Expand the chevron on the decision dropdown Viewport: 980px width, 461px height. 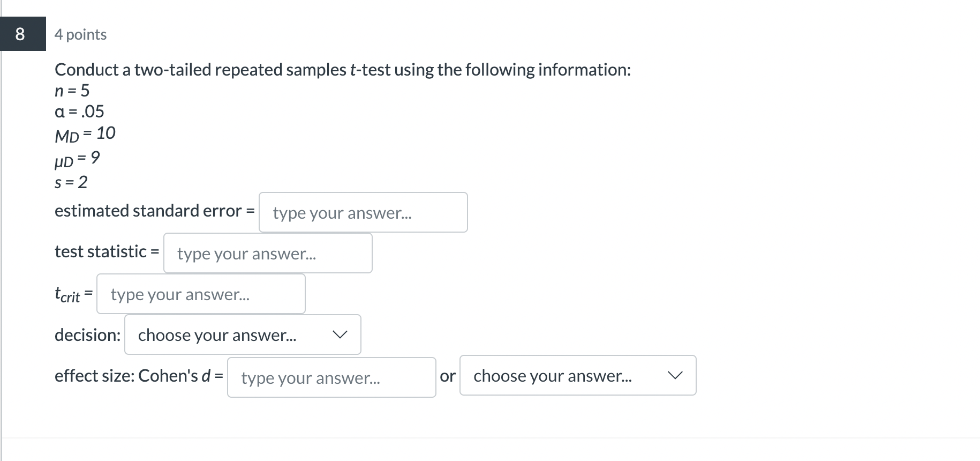(341, 334)
